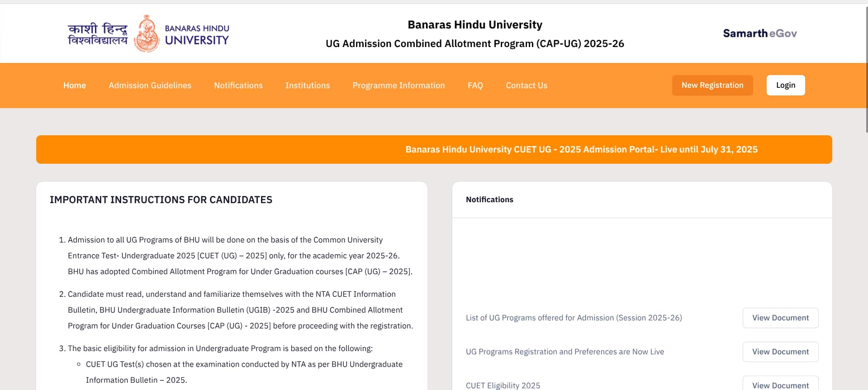Click the 'Banaras Hindu University' page title
Image resolution: width=868 pixels, height=390 pixels.
[x=475, y=25]
